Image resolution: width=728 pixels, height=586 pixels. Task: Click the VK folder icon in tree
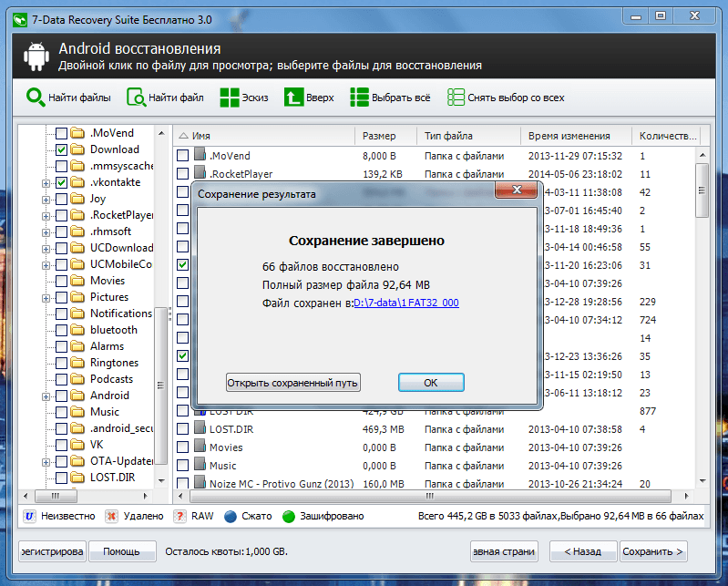point(77,445)
